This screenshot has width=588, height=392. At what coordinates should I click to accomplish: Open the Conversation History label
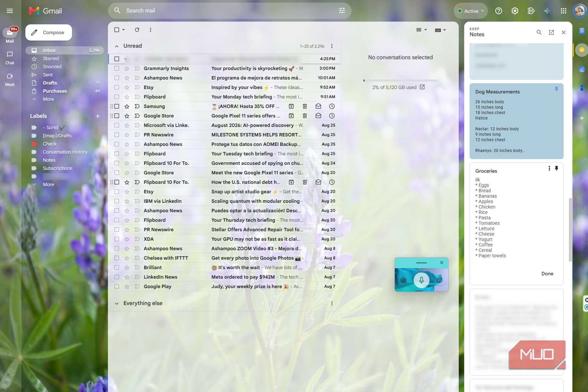coord(65,152)
